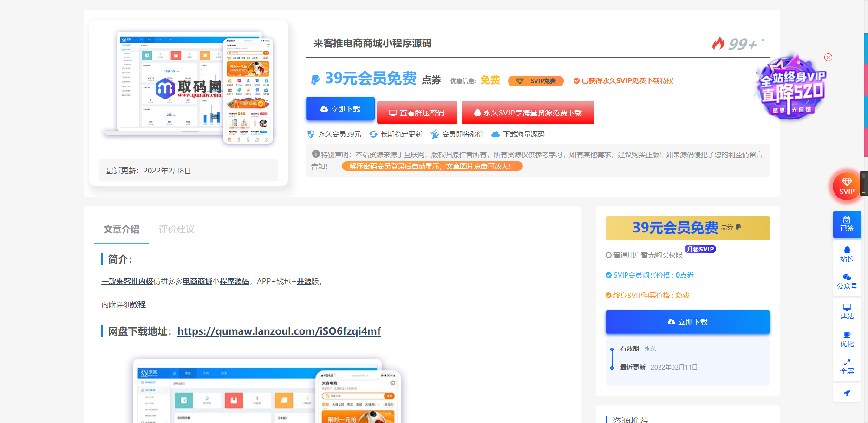This screenshot has height=423, width=868.
Task: Click the 建站 sidebar icon
Action: 847,312
